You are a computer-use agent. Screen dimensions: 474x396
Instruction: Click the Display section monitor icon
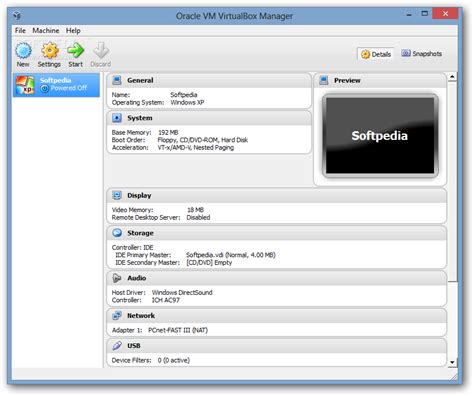[117, 195]
